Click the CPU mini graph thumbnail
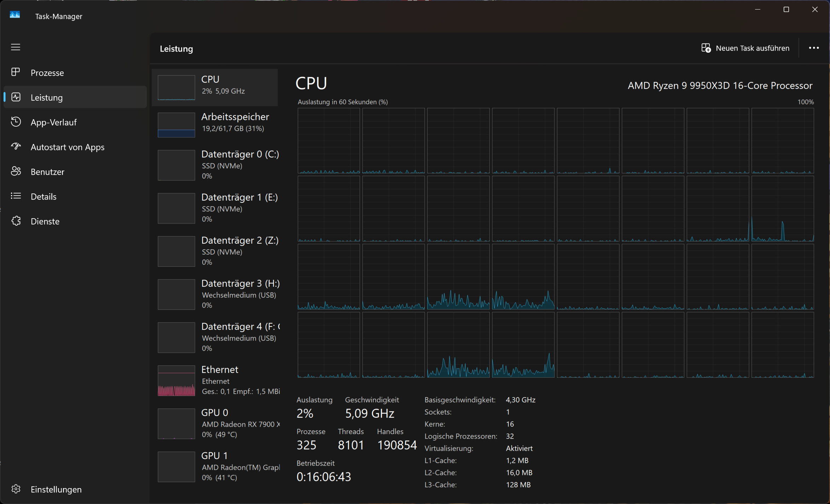 click(x=176, y=87)
